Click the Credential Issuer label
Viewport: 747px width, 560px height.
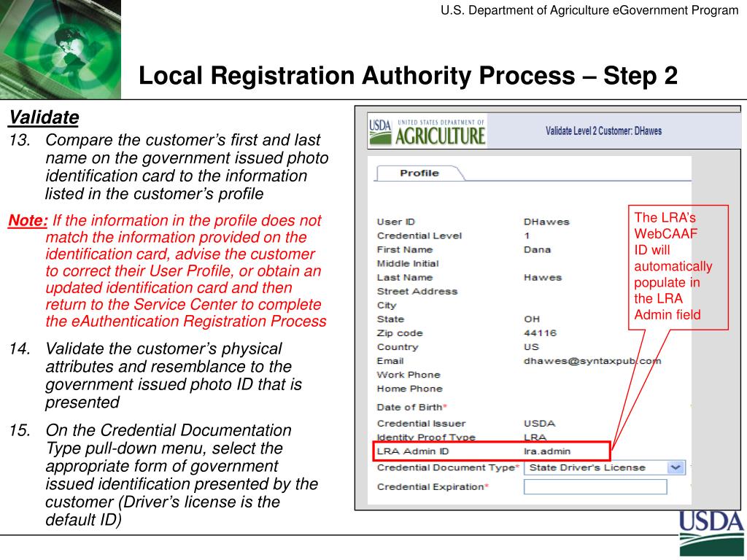(x=421, y=424)
